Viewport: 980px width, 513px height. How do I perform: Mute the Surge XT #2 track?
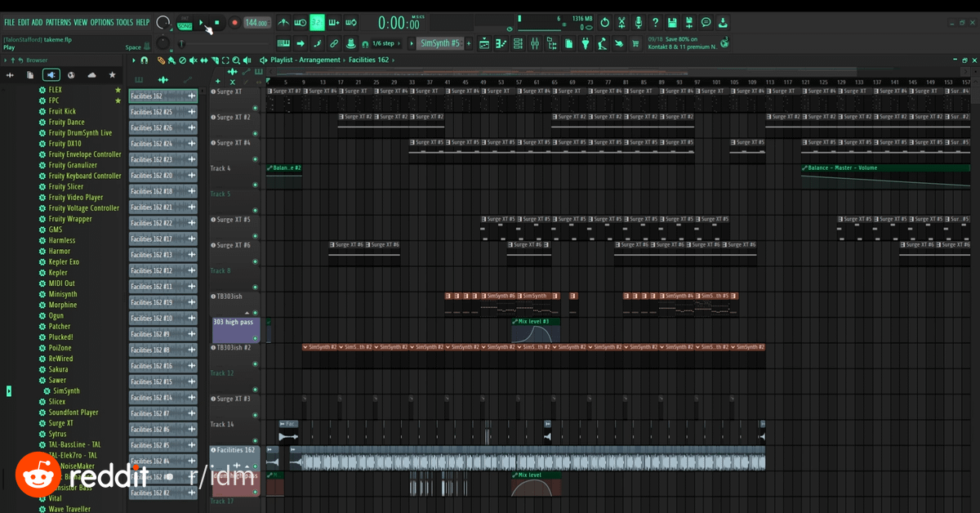(x=255, y=133)
